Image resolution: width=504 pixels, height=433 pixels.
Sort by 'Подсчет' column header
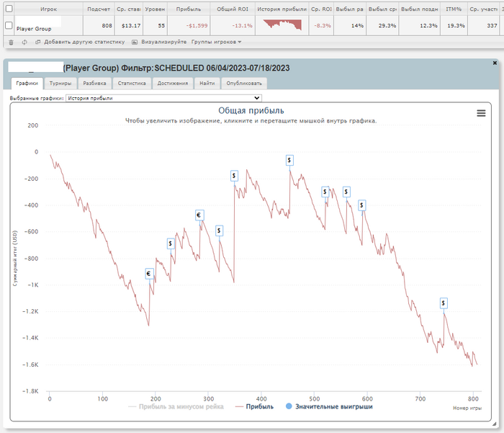(99, 9)
